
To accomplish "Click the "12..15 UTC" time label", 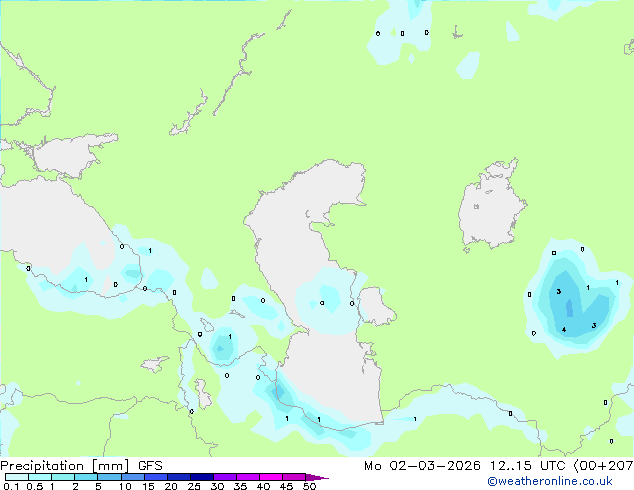I will coord(527,466).
